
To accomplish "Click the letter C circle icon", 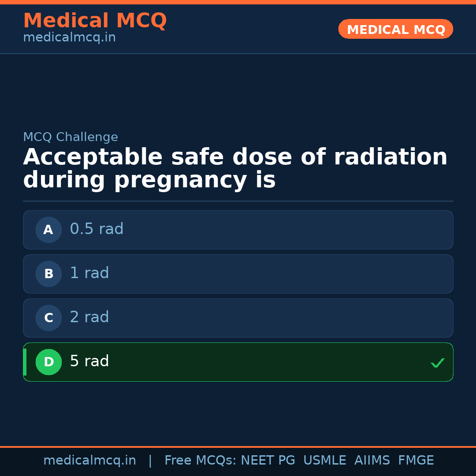I will (x=48, y=318).
